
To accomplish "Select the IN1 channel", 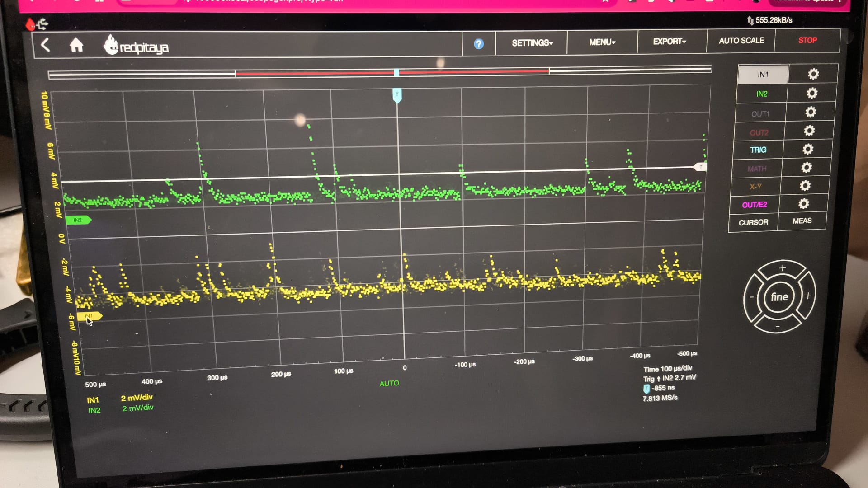I will (763, 75).
